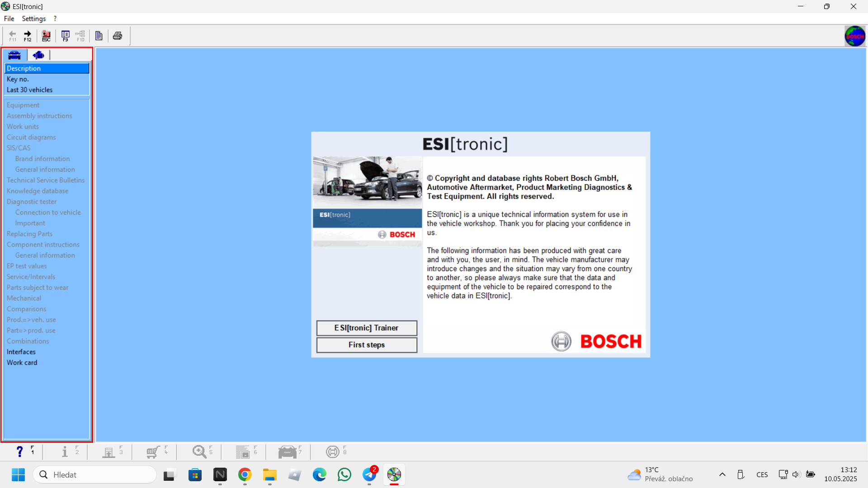Click the F1 help question mark icon

tap(19, 451)
